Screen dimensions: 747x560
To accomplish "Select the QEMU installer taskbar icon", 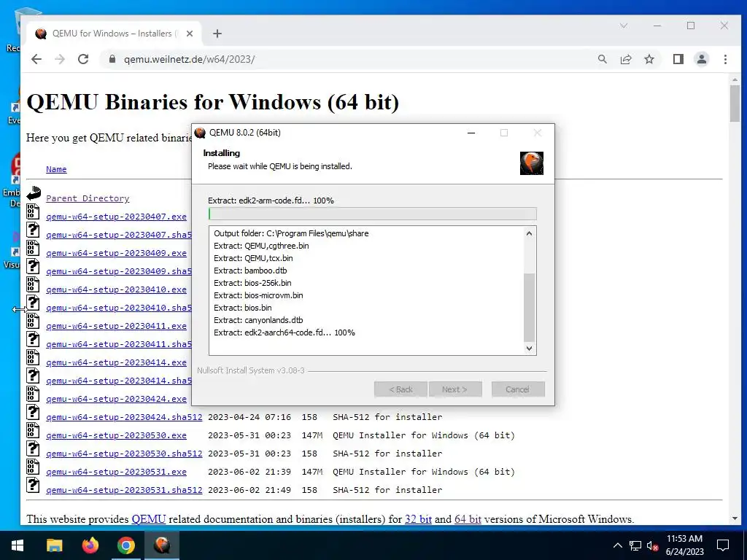I will click(x=162, y=545).
